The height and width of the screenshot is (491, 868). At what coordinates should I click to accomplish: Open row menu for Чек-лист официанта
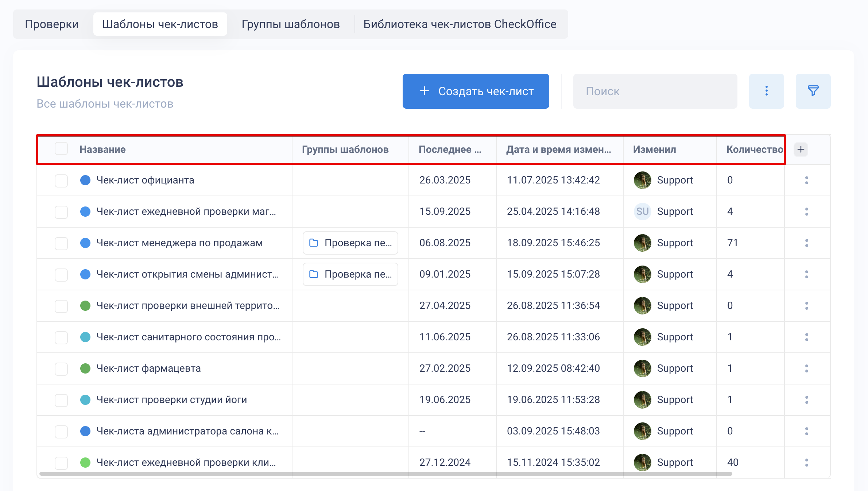click(x=806, y=180)
